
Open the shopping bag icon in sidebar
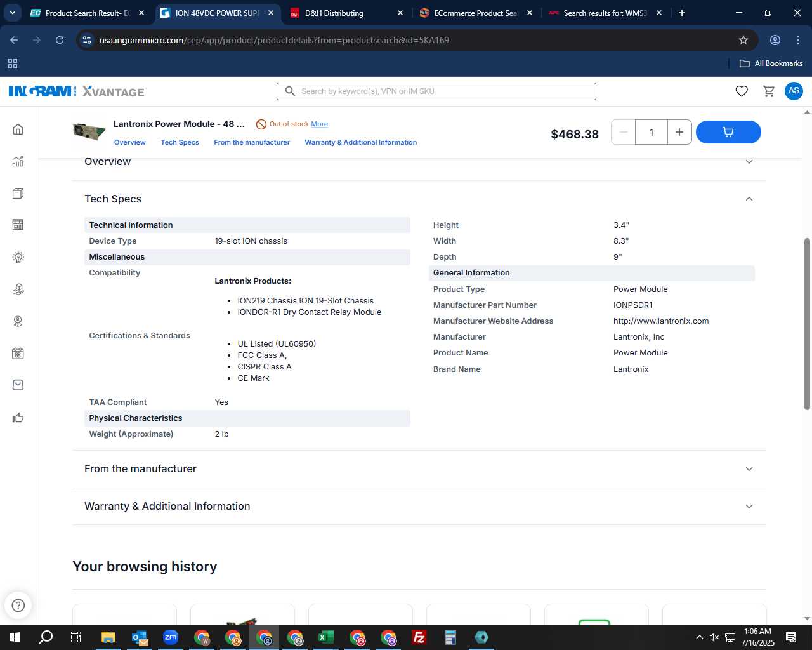18,385
